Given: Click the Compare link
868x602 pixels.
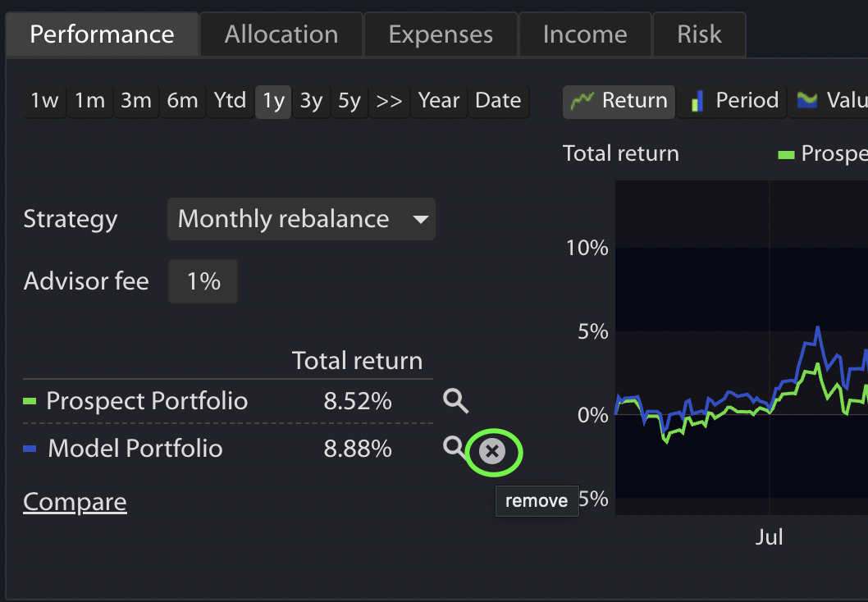Looking at the screenshot, I should pyautogui.click(x=75, y=502).
